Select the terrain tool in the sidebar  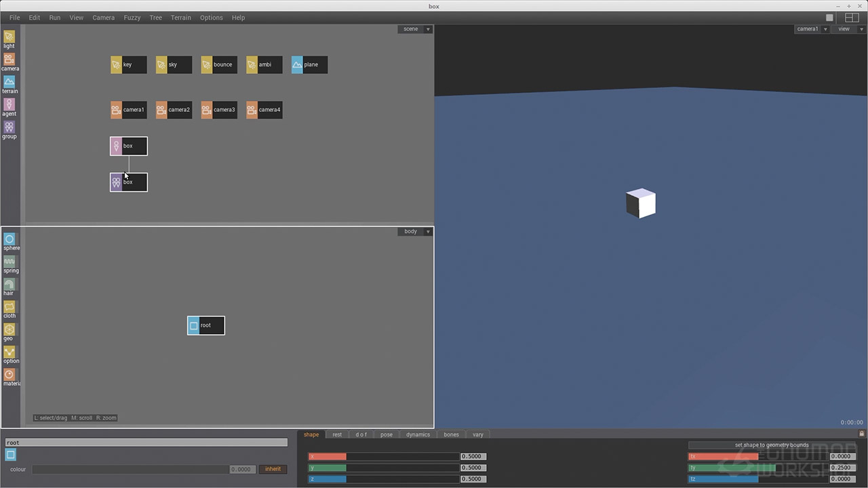[x=9, y=82]
